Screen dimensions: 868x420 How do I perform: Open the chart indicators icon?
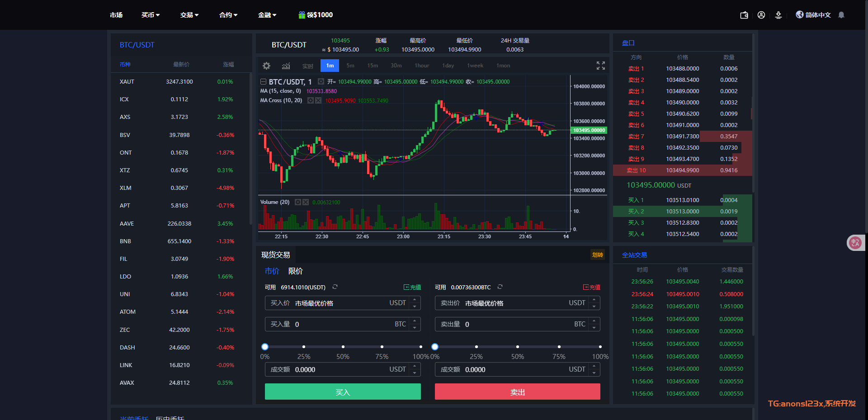pyautogui.click(x=286, y=66)
